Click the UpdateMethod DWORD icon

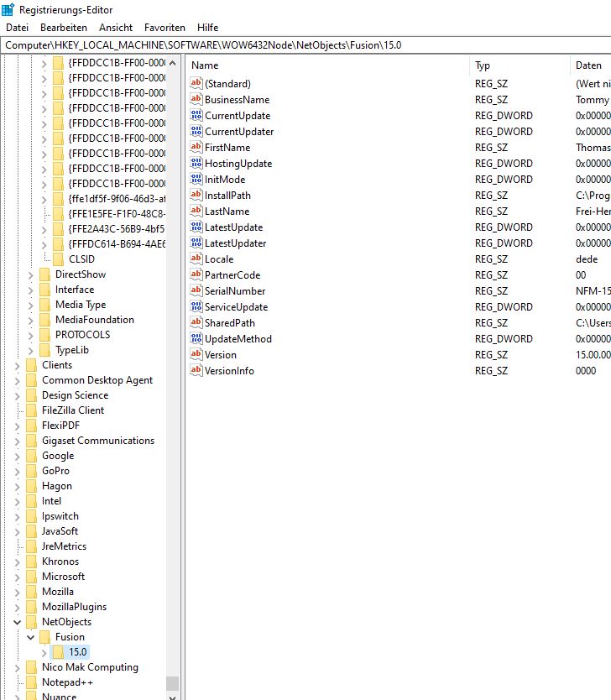click(x=196, y=339)
